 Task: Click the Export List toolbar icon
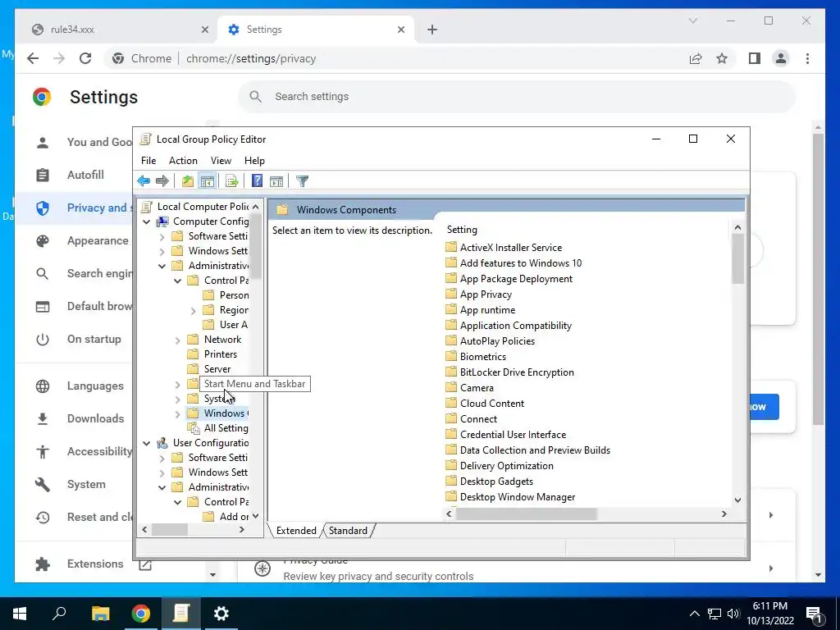(232, 181)
